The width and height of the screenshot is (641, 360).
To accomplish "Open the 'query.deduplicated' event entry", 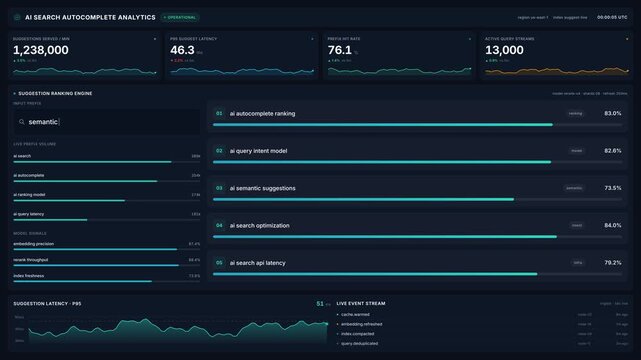I will point(482,344).
